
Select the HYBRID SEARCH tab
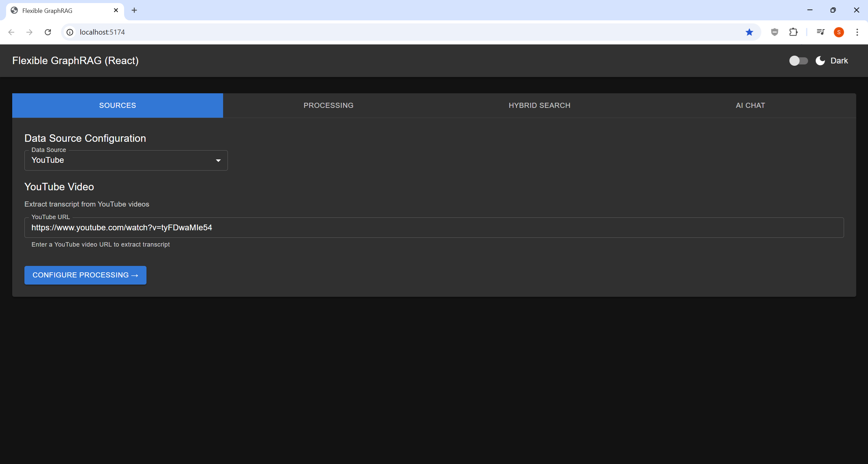point(539,105)
